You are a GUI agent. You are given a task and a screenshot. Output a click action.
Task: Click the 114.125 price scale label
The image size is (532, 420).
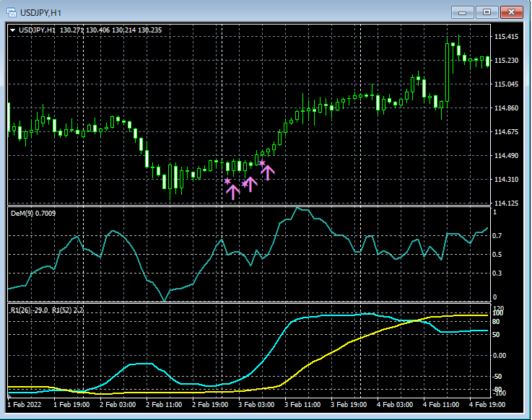click(507, 204)
